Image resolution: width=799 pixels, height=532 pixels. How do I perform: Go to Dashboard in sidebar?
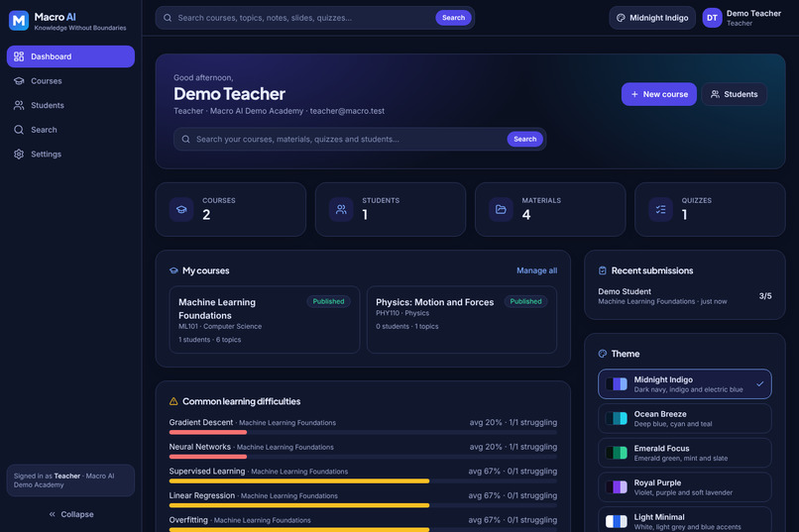pyautogui.click(x=70, y=56)
